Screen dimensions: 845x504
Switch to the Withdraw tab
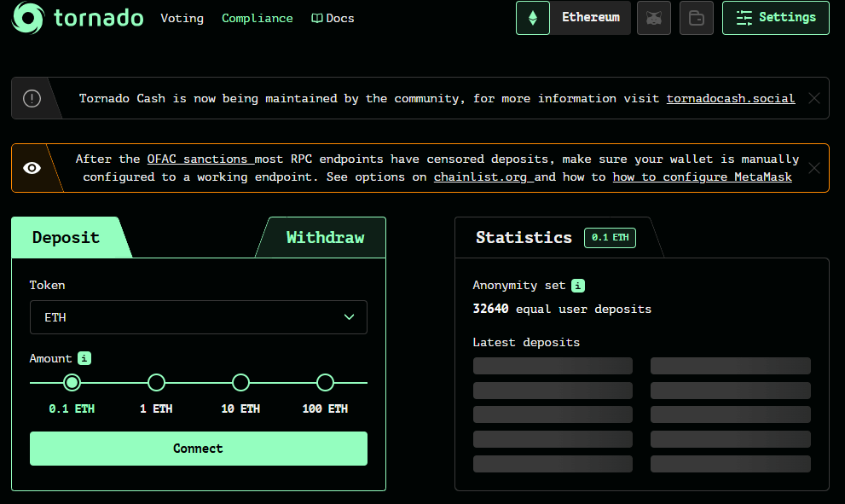(325, 237)
